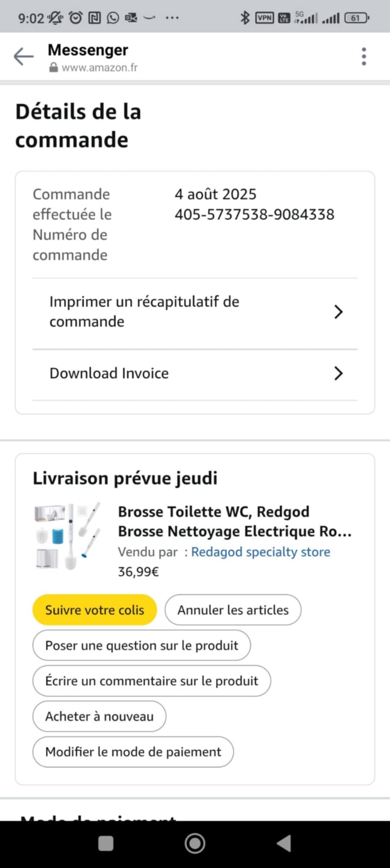Choose "Écrire un commentaire sur le produit"
The height and width of the screenshot is (868, 390).
pos(152,681)
